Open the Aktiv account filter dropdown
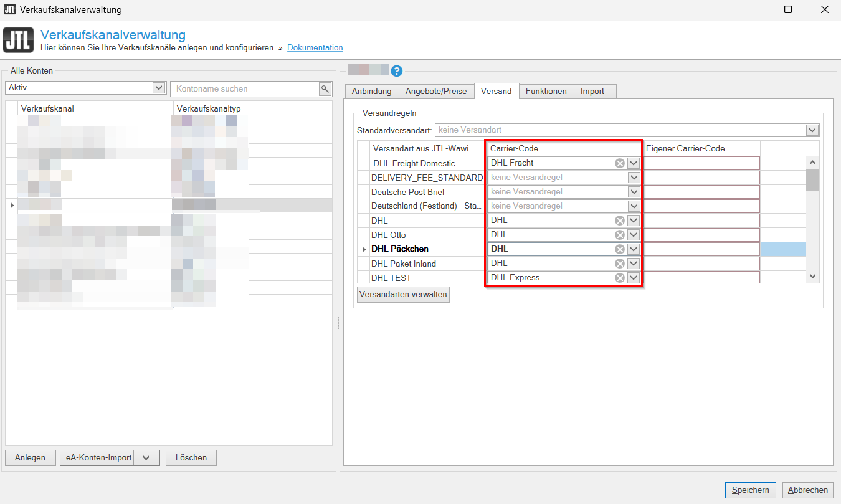This screenshot has width=841, height=504. [159, 88]
